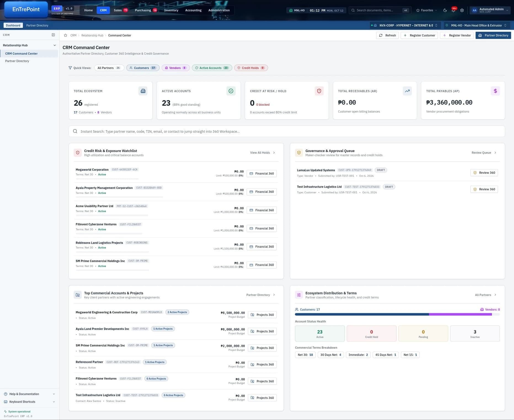Click Register Customer button

(419, 35)
